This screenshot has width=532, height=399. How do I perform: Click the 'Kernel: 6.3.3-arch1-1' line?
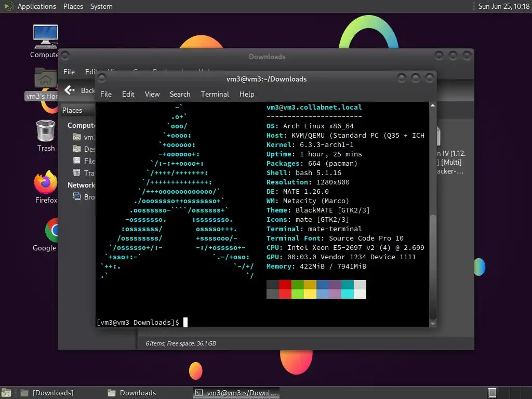tap(310, 144)
